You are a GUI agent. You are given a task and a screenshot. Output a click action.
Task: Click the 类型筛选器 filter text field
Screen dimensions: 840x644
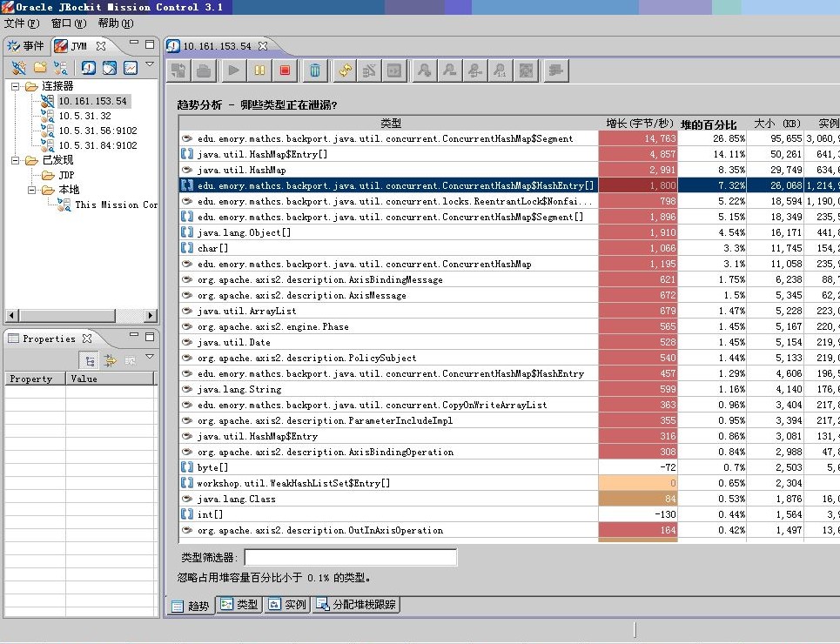point(350,557)
